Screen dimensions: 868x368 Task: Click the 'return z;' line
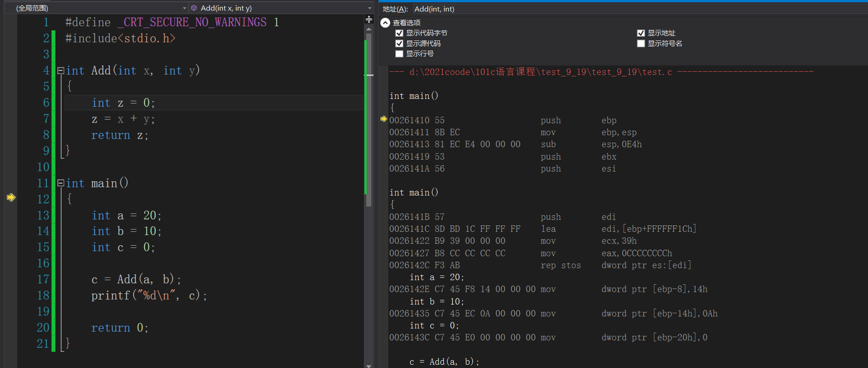pos(119,135)
